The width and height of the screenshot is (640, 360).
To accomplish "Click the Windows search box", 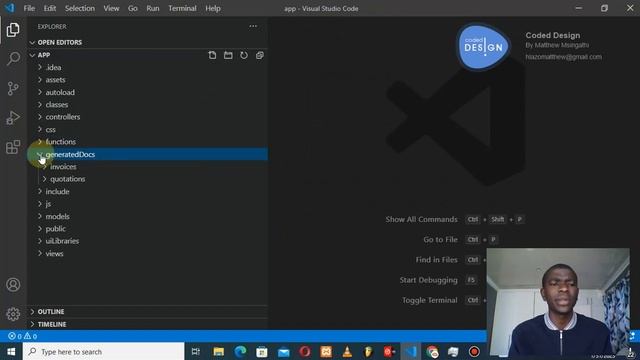I will click(x=104, y=351).
